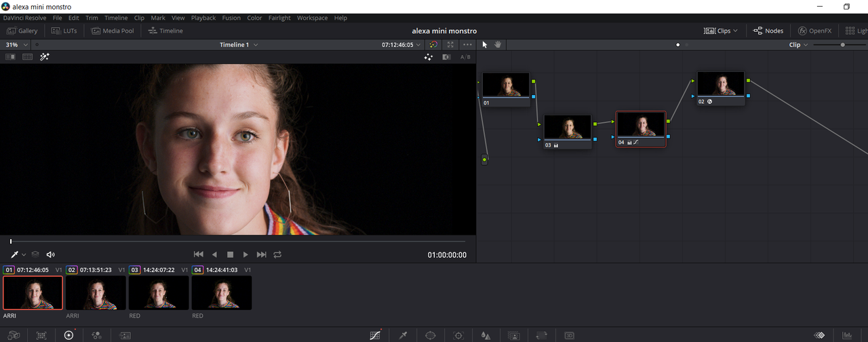Toggle split screen view
The height and width of the screenshot is (342, 868).
click(x=28, y=57)
